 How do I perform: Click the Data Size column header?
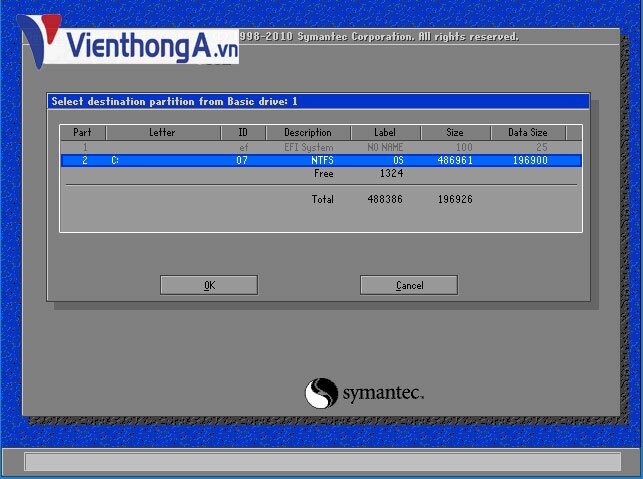528,132
